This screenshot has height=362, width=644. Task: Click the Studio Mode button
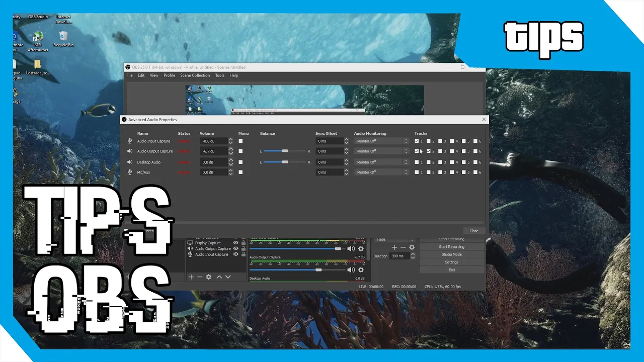tap(451, 254)
